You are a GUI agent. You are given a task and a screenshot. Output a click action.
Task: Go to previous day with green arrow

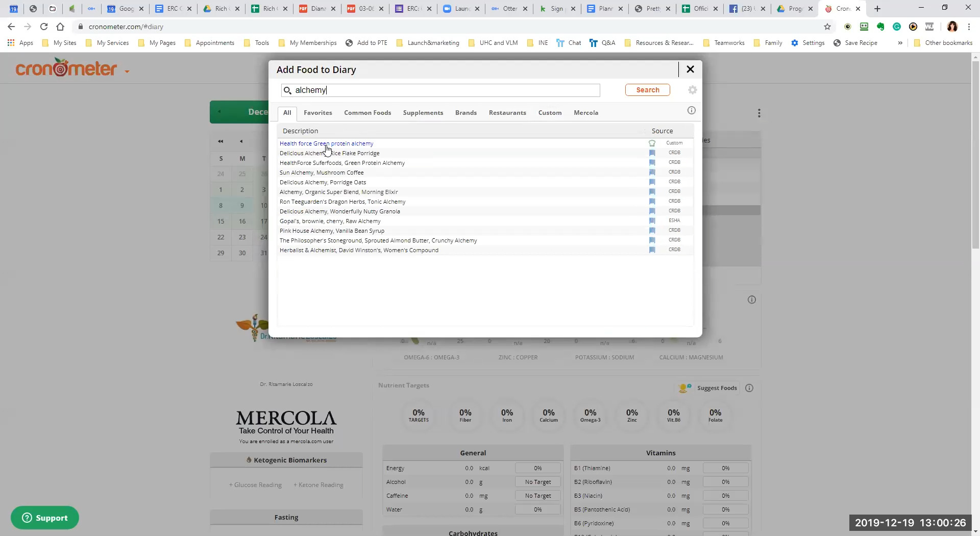219,112
